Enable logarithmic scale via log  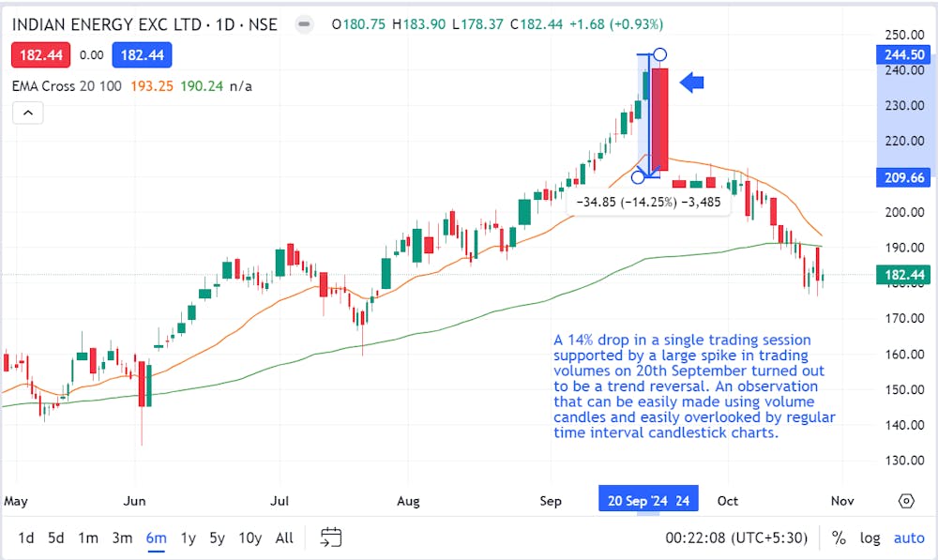coord(870,537)
